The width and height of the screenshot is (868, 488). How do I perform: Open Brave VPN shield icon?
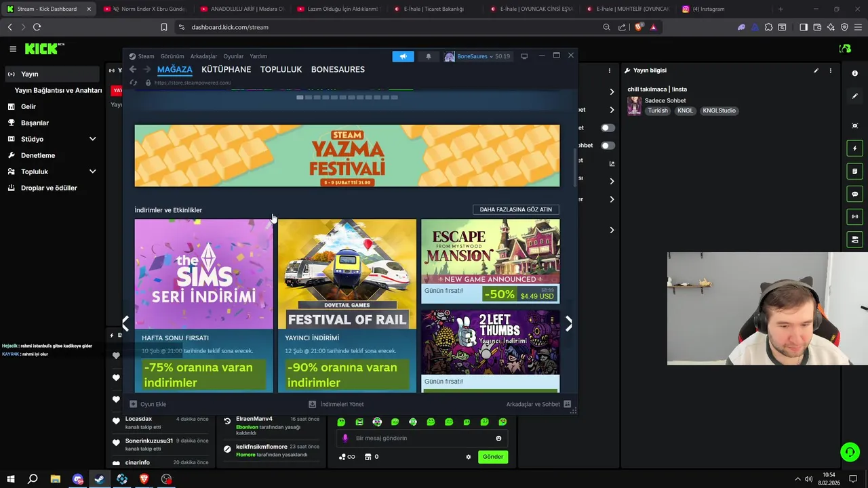(844, 27)
